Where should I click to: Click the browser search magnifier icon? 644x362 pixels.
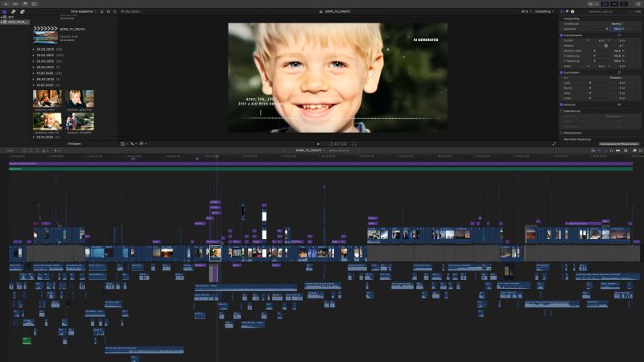(114, 11)
